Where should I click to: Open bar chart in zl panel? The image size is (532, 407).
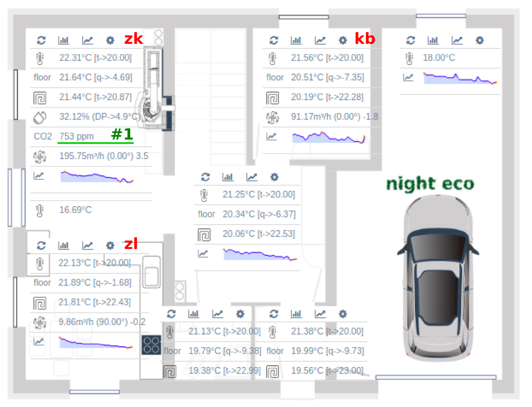coord(64,245)
